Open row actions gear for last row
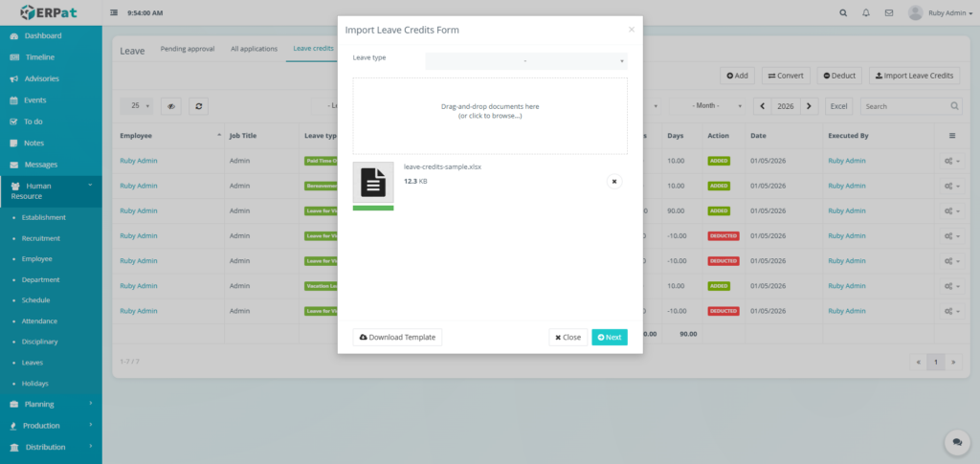 952,311
